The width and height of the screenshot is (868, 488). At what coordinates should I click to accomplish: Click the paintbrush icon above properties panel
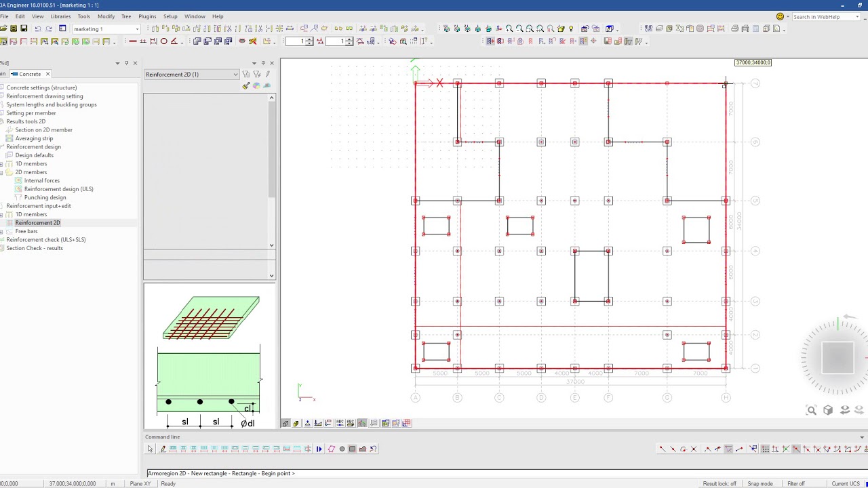coord(246,86)
